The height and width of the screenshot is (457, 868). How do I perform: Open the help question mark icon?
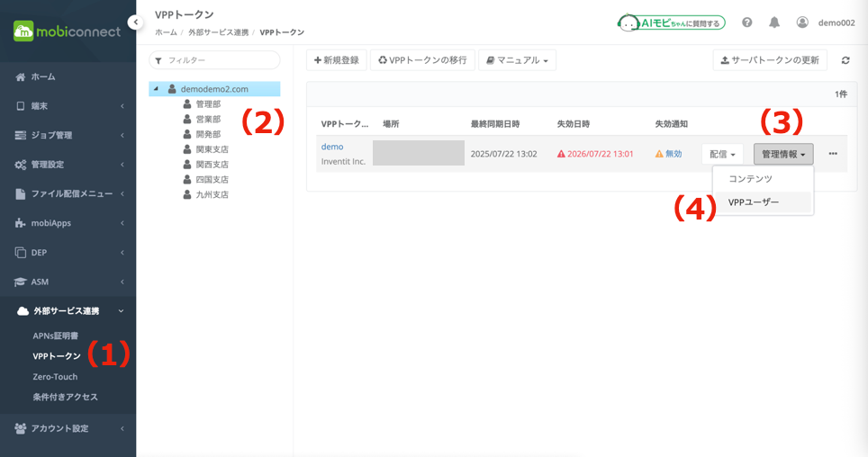coord(746,22)
